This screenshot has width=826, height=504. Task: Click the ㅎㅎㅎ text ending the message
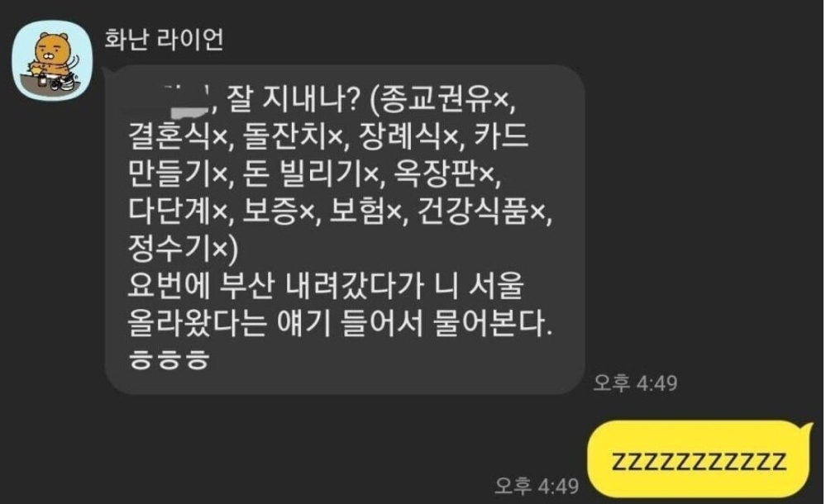click(x=169, y=359)
